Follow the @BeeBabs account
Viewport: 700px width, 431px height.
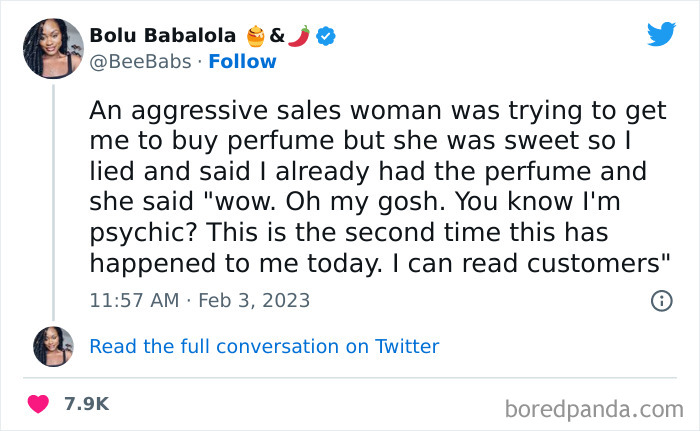coord(241,62)
